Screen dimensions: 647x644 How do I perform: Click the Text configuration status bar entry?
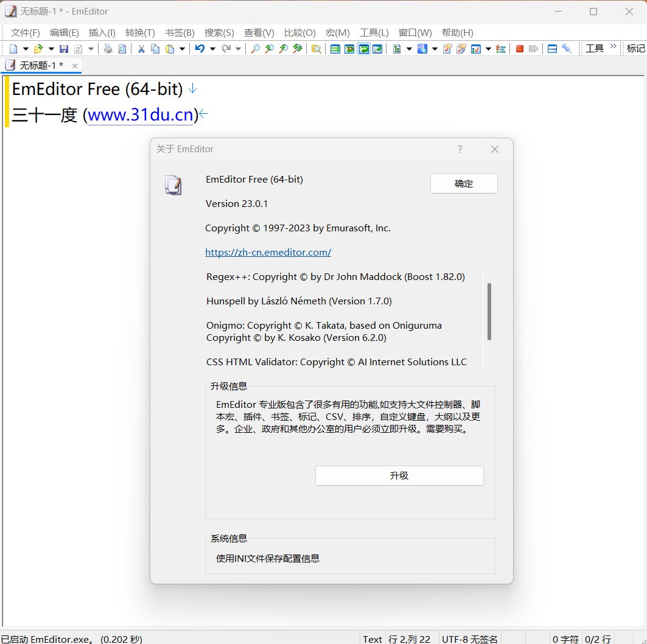pyautogui.click(x=372, y=639)
